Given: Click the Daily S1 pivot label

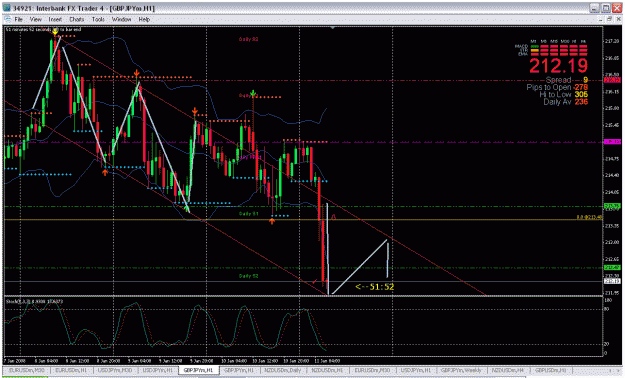Looking at the screenshot, I should [248, 214].
